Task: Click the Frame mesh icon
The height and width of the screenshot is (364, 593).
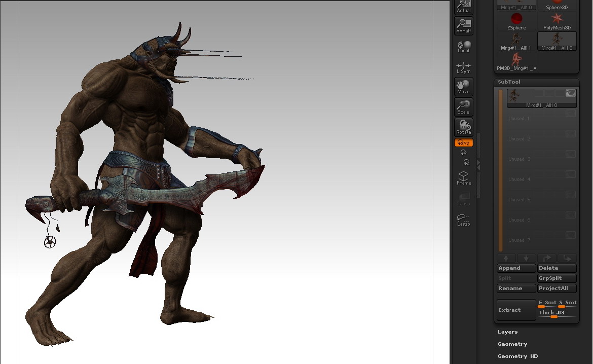Action: tap(463, 177)
